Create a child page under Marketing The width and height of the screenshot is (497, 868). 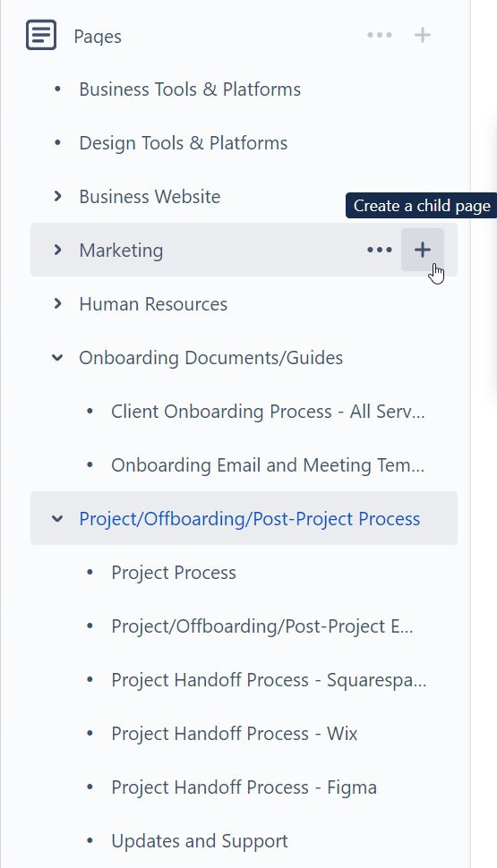click(x=423, y=250)
